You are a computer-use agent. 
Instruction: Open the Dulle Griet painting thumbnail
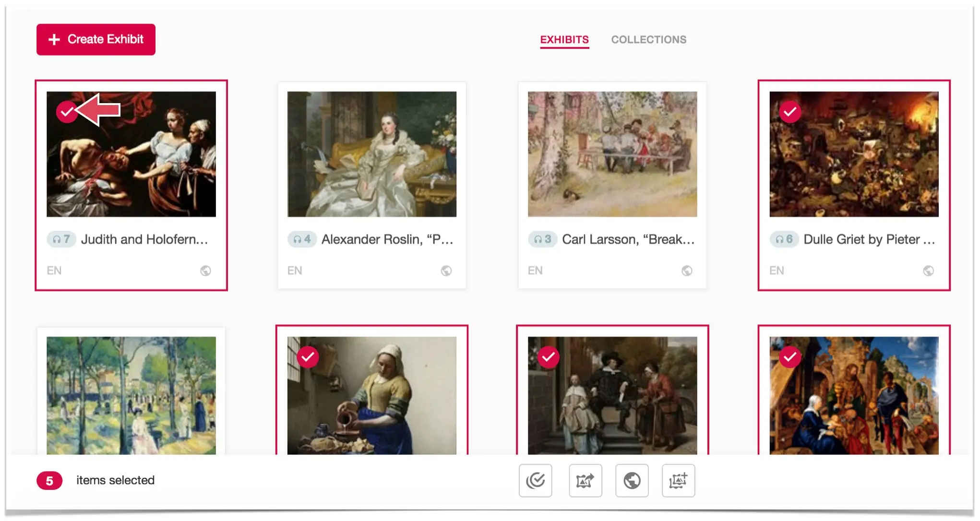(x=854, y=154)
